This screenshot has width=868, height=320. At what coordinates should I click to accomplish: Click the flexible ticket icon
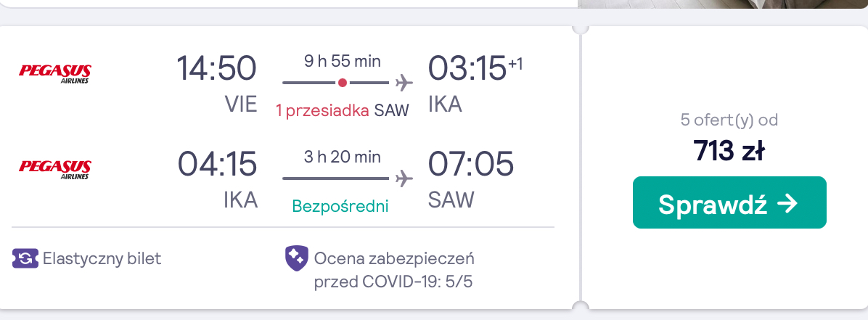click(x=25, y=258)
